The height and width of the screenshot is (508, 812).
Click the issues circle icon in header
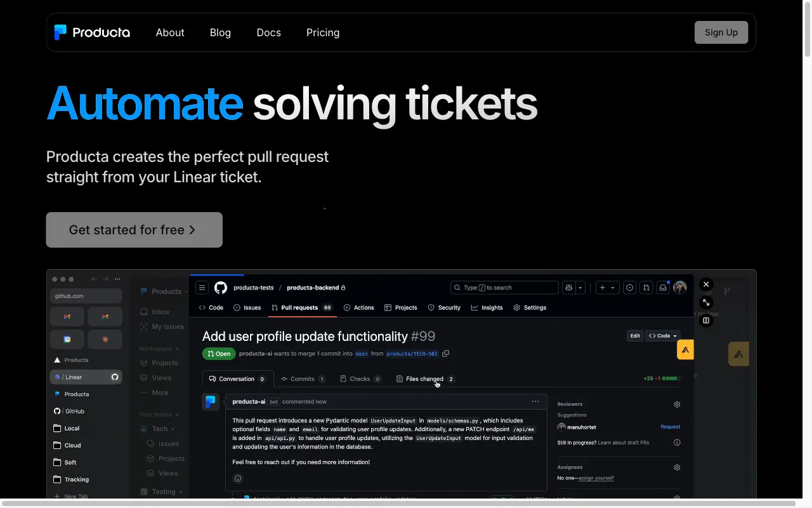point(629,288)
